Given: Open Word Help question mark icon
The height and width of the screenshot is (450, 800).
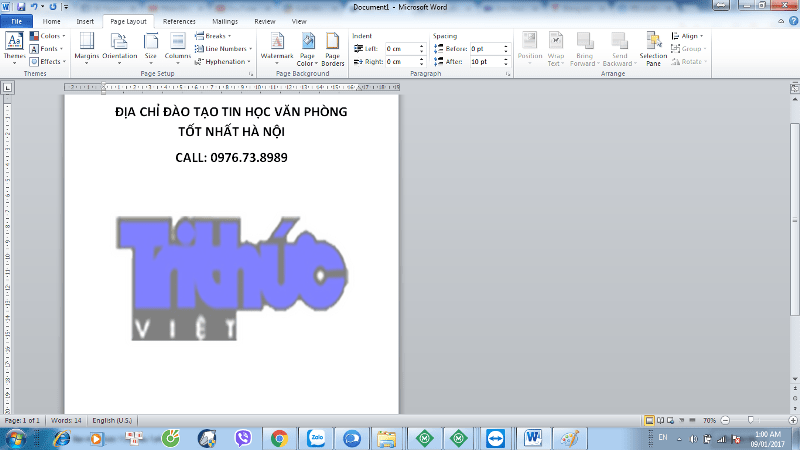Looking at the screenshot, I should point(793,21).
